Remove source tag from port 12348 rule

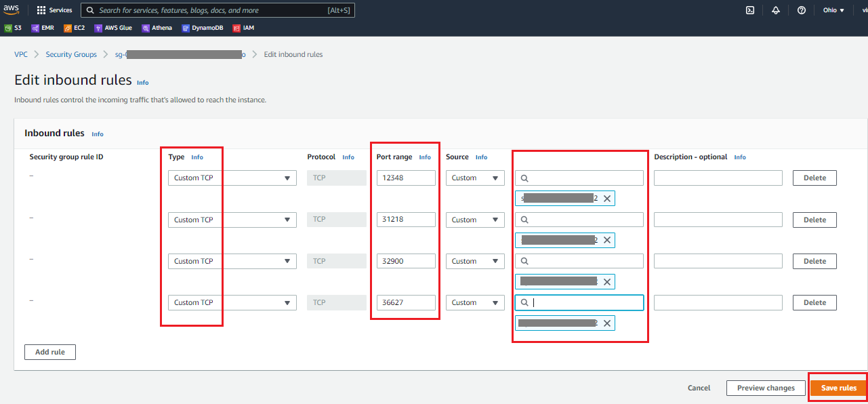point(606,199)
